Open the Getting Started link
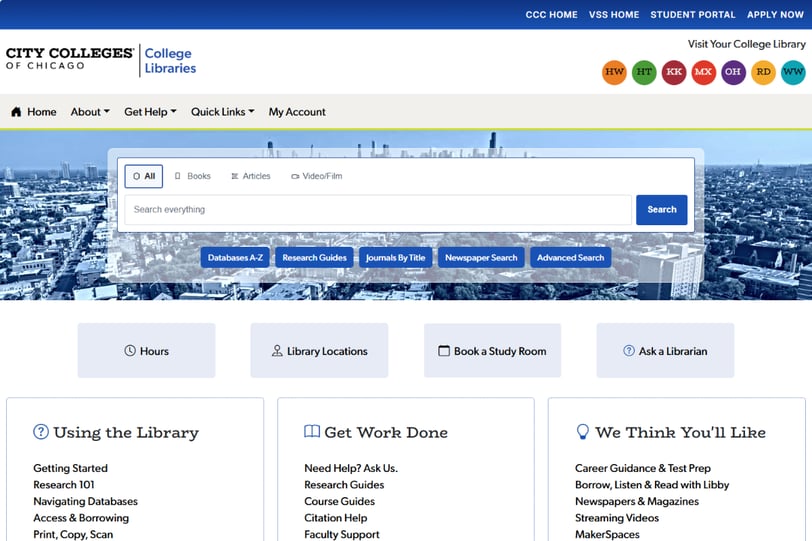 70,469
